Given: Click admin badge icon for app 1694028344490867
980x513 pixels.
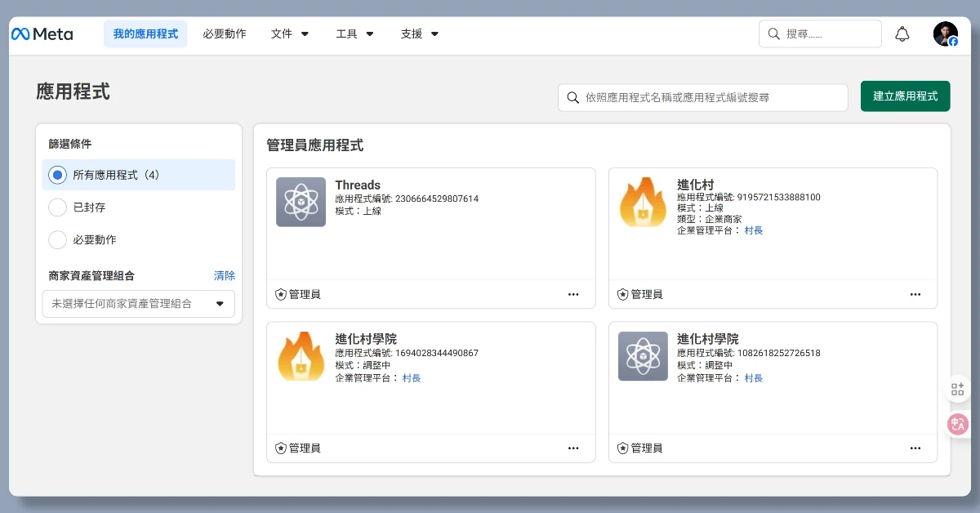Looking at the screenshot, I should point(281,448).
